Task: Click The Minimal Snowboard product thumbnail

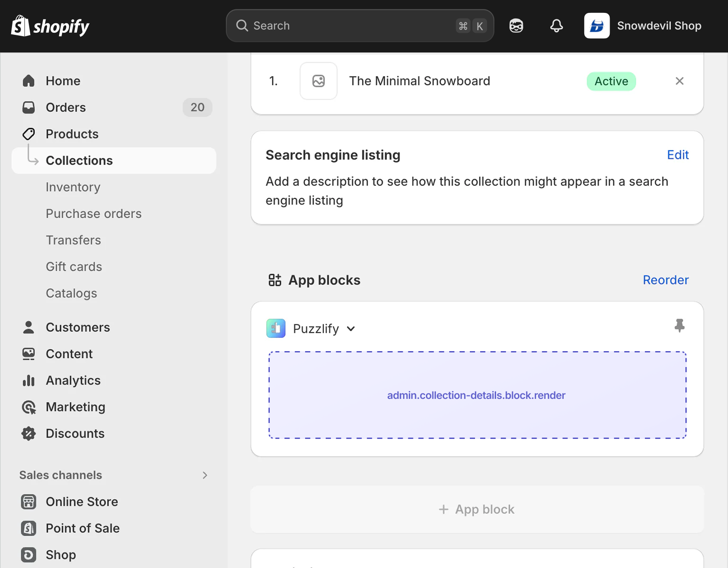Action: 318,81
